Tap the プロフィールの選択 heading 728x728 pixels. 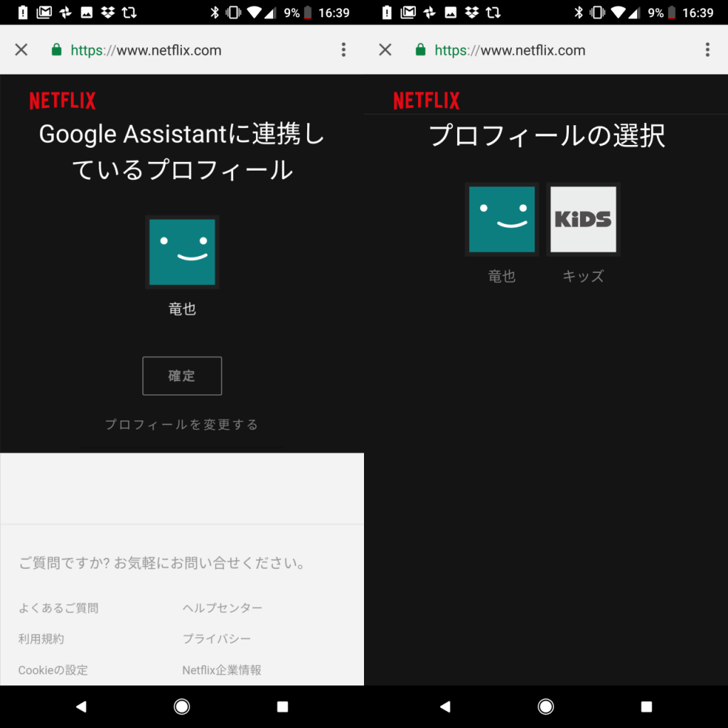(547, 136)
